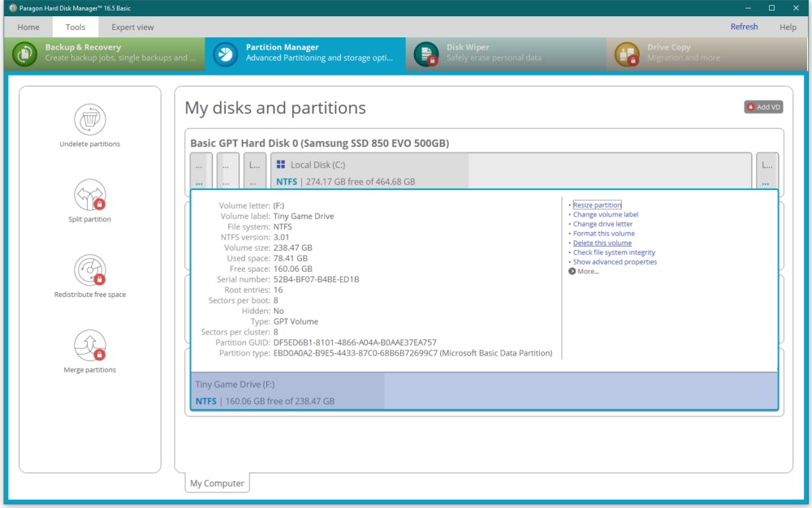
Task: Click the NTFS version 3.01 value
Action: (281, 238)
